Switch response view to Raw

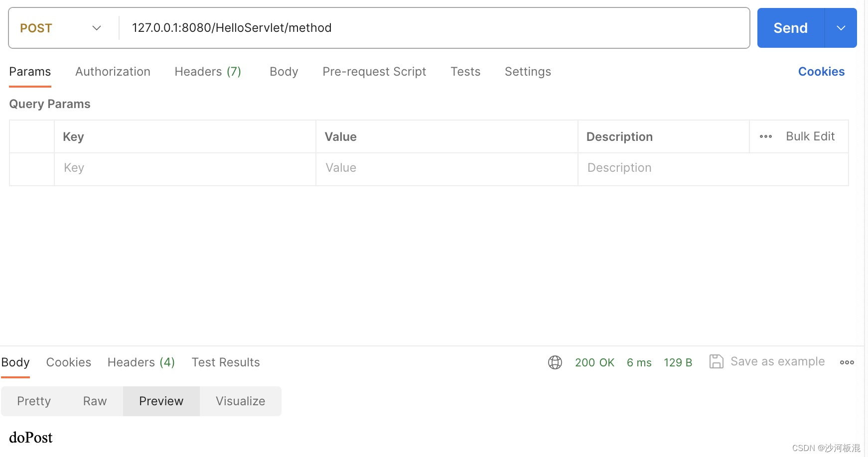click(x=94, y=401)
